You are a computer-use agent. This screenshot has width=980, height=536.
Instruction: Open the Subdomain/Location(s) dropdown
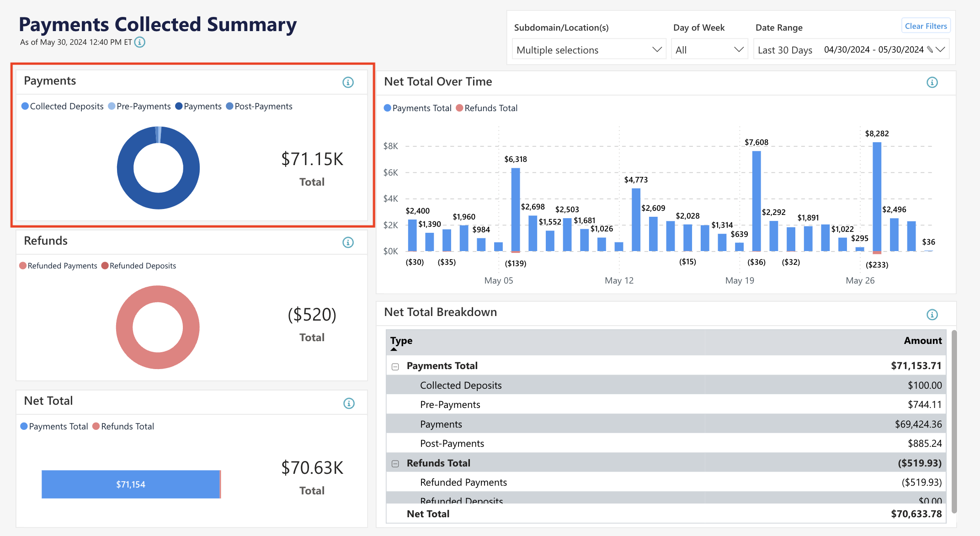click(589, 49)
